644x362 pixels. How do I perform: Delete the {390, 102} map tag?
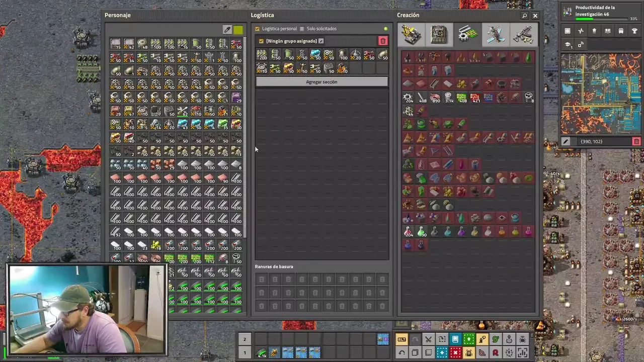(636, 142)
